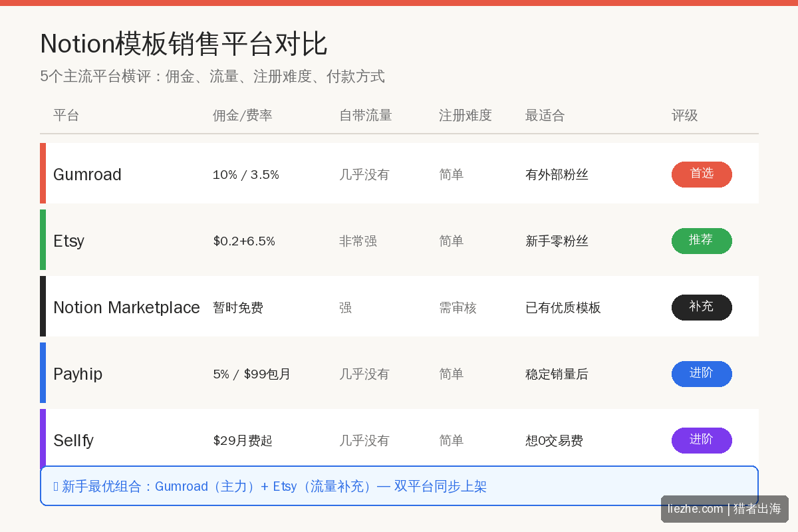Image resolution: width=798 pixels, height=532 pixels.
Task: Click Etsy's fee cell $0.2+6.5%
Action: pos(244,241)
